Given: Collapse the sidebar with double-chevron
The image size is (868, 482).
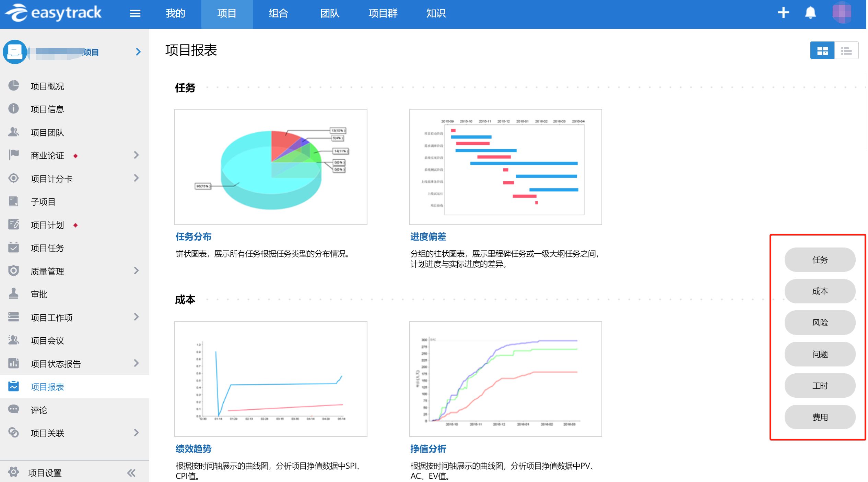Looking at the screenshot, I should 131,473.
